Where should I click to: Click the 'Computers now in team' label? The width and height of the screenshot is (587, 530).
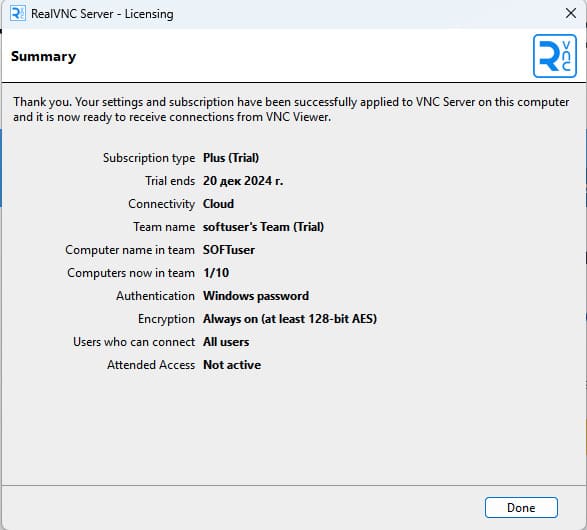[x=131, y=273]
